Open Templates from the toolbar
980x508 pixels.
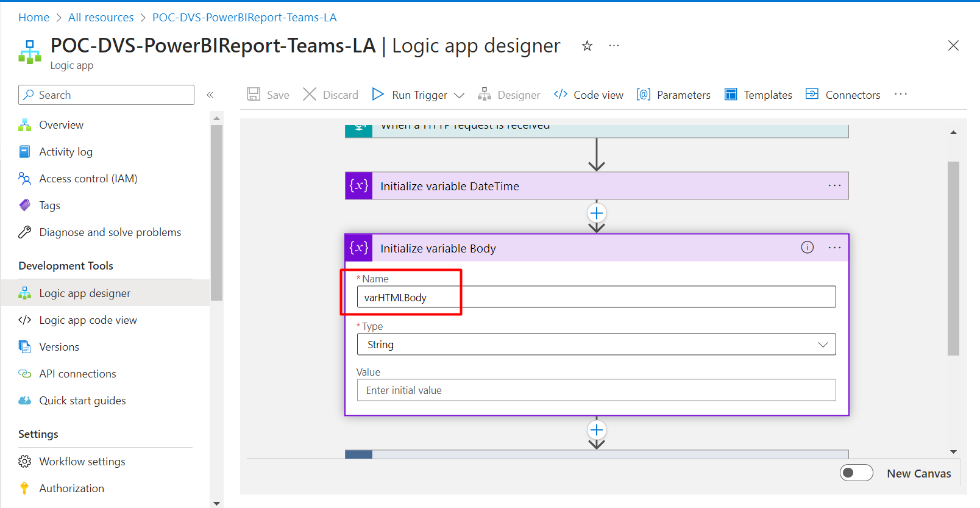tap(758, 95)
